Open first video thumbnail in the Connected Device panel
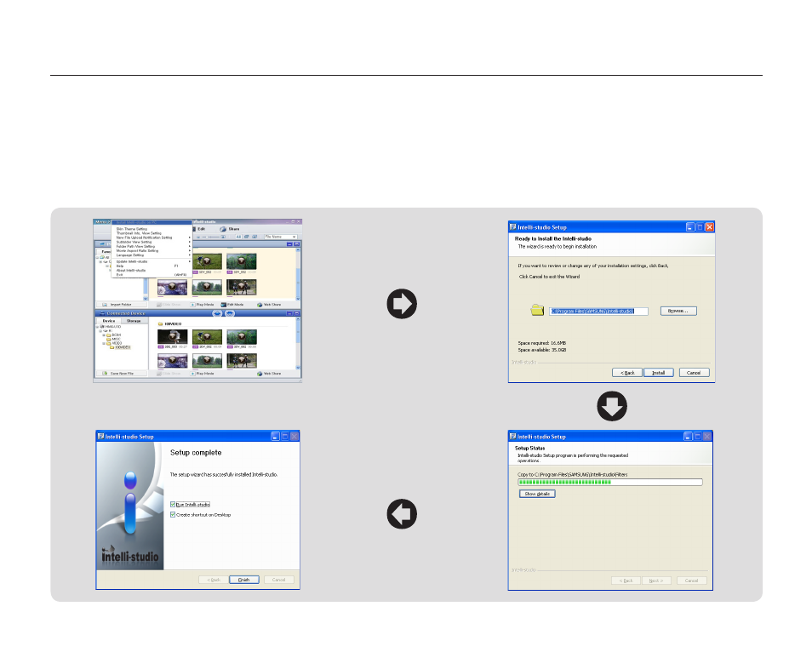This screenshot has height=652, width=812. pyautogui.click(x=173, y=336)
